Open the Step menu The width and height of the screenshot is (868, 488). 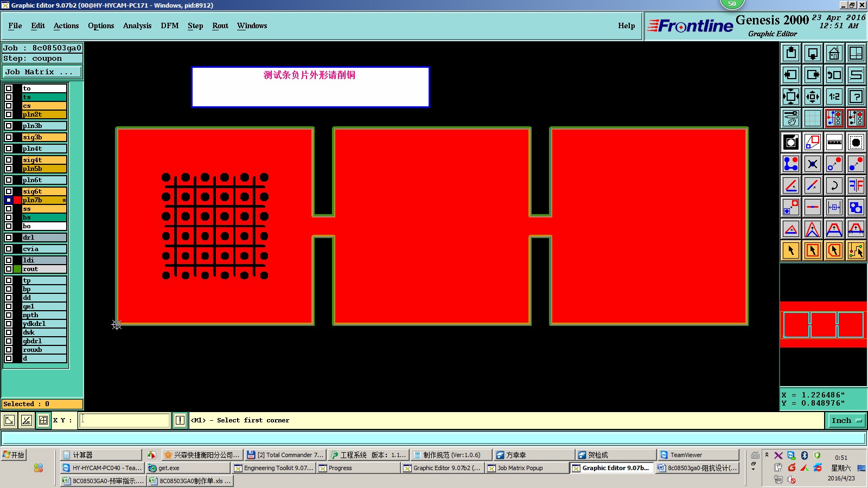click(195, 25)
